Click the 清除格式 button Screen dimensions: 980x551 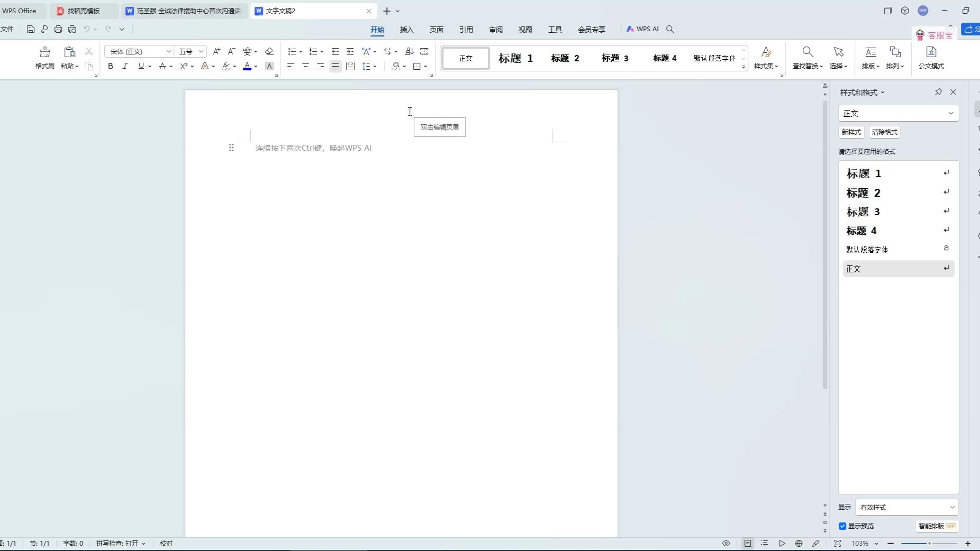(x=885, y=132)
